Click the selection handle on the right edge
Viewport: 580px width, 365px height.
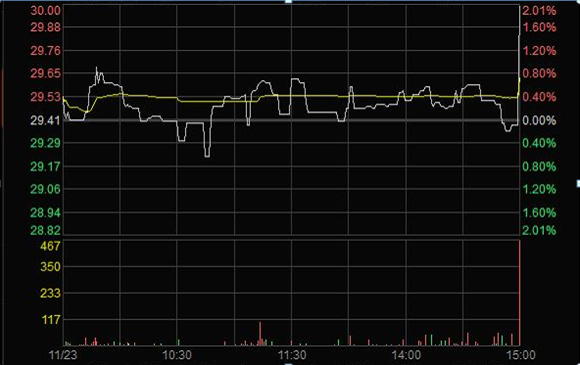point(578,183)
